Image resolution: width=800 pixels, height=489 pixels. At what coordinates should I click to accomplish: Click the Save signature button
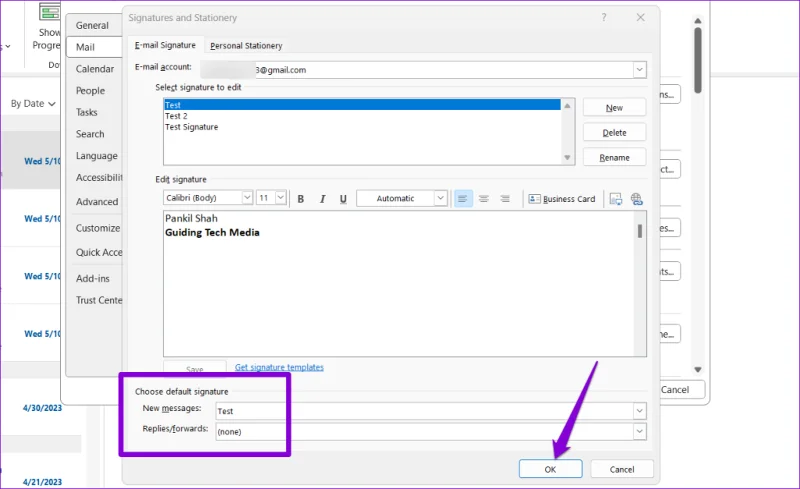(x=195, y=368)
